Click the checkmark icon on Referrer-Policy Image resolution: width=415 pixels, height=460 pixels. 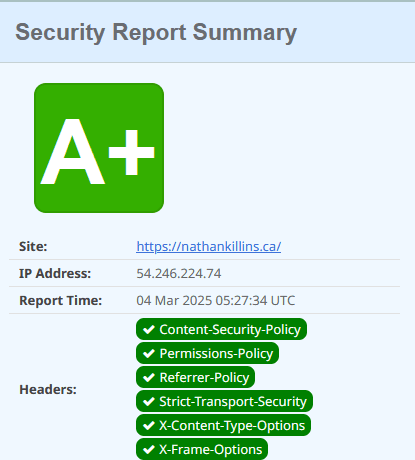149,377
